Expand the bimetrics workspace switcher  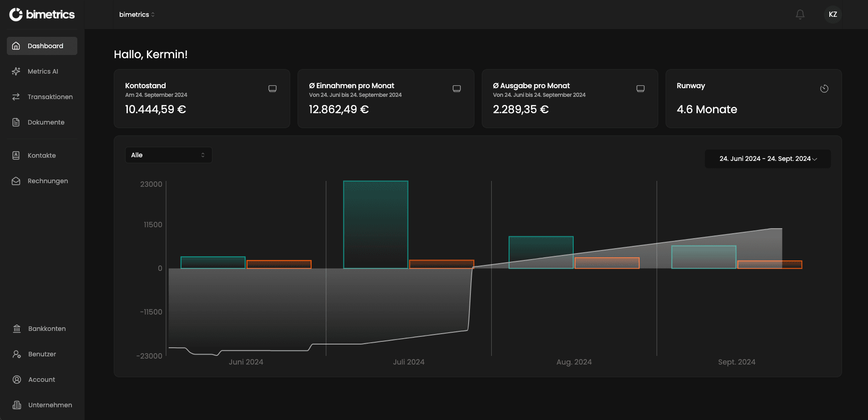(137, 15)
